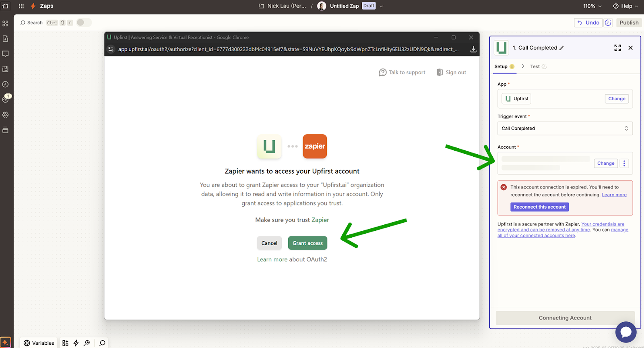Expand the step panel to fullscreen

[x=617, y=48]
